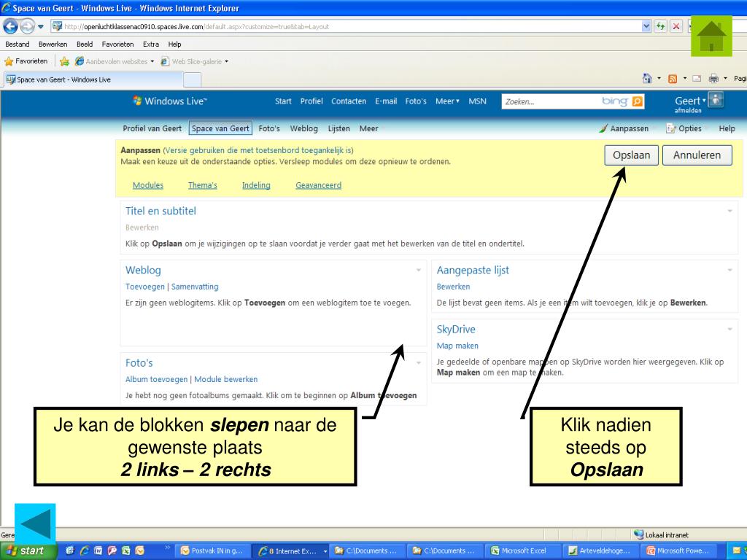Click the Read mail toolbar icon

pos(697,79)
